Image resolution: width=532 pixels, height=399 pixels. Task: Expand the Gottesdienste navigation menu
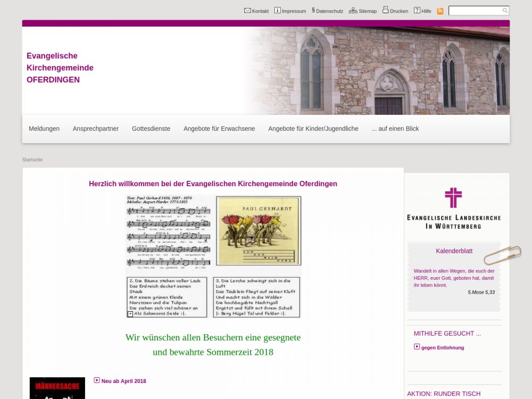[x=151, y=129]
